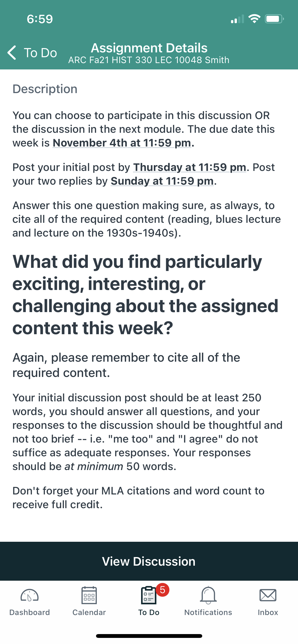This screenshot has height=644, width=298.
Task: Tap the red badge showing 5
Action: click(162, 590)
